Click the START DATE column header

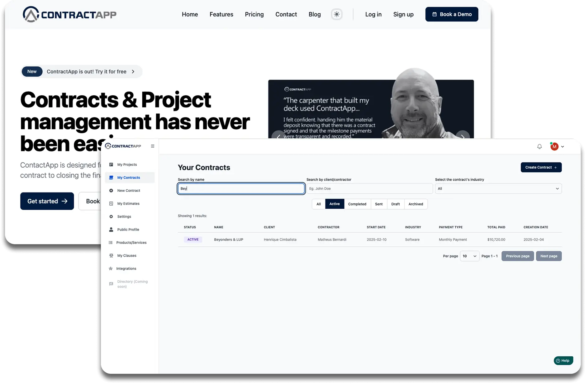pyautogui.click(x=376, y=227)
